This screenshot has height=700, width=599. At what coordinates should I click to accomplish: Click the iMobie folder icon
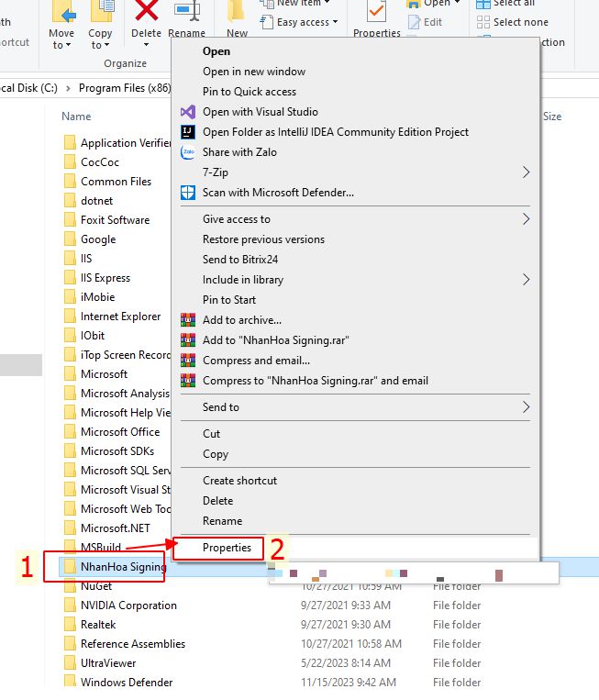pyautogui.click(x=70, y=296)
